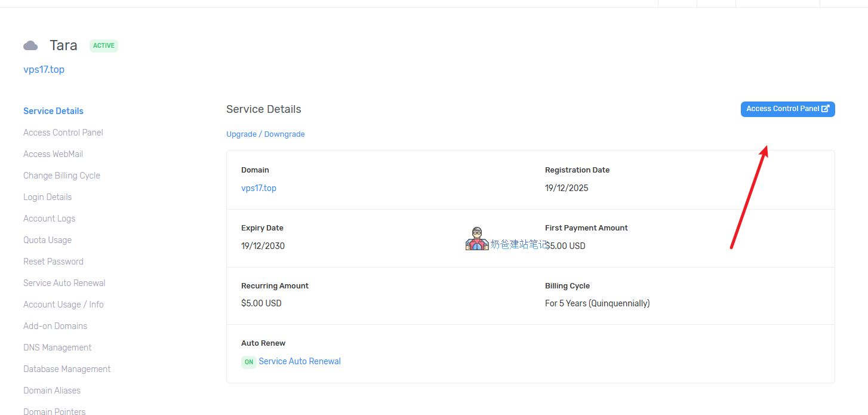Go to Access WebMail
The width and height of the screenshot is (868, 415).
tap(53, 154)
